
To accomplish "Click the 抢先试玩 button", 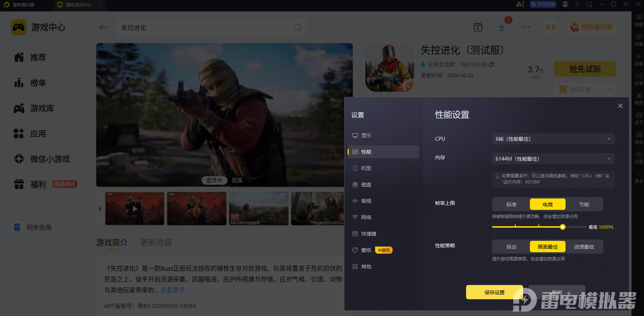I will click(585, 69).
